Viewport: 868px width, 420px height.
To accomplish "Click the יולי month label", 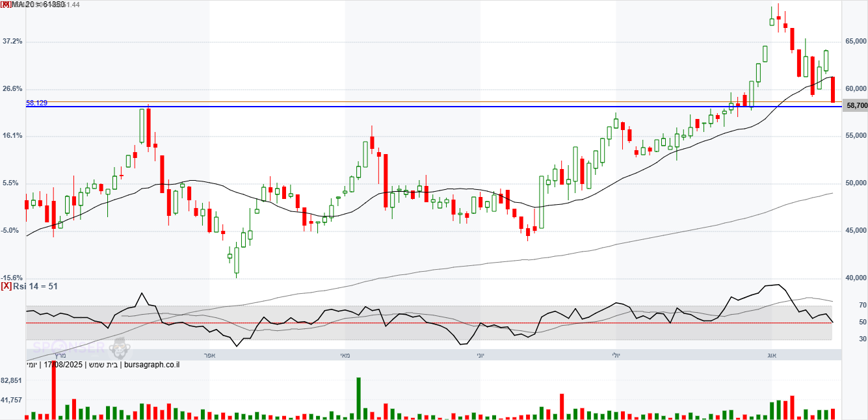I will click(616, 355).
